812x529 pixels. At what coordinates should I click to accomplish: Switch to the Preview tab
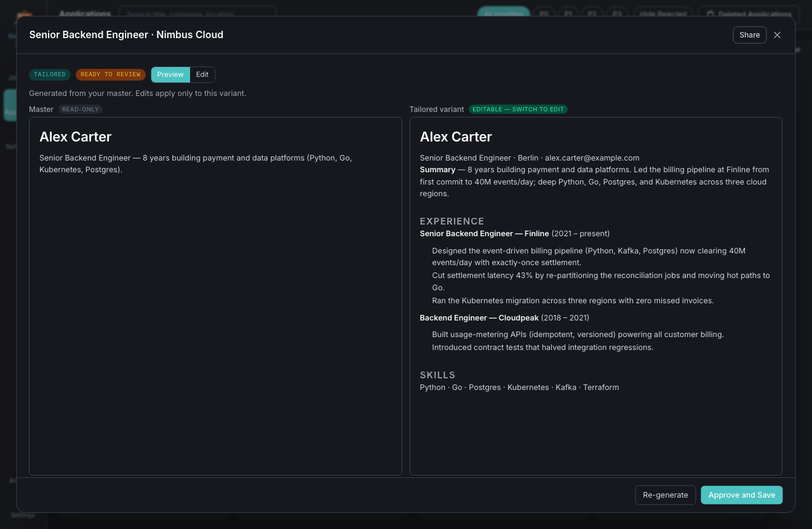pos(170,74)
